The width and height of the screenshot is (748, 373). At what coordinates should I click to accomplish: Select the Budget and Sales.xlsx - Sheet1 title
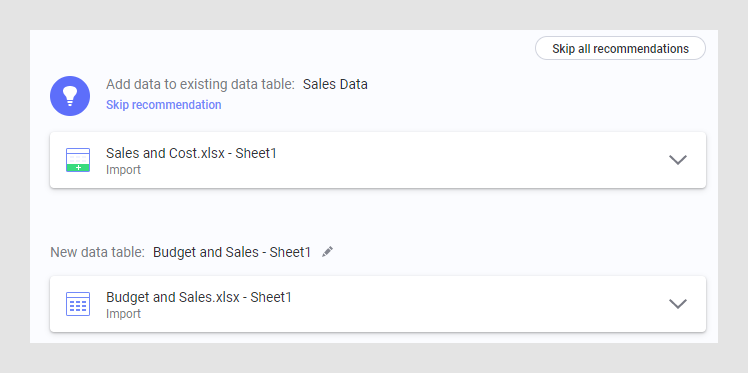tap(199, 297)
